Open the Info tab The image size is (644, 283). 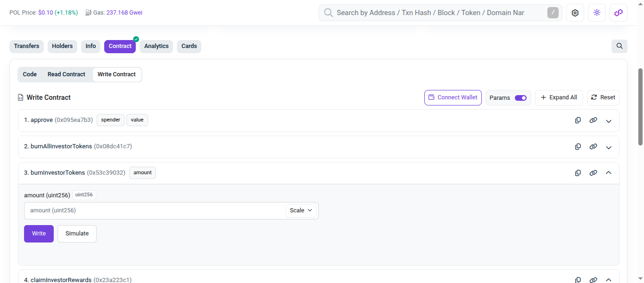tap(91, 46)
